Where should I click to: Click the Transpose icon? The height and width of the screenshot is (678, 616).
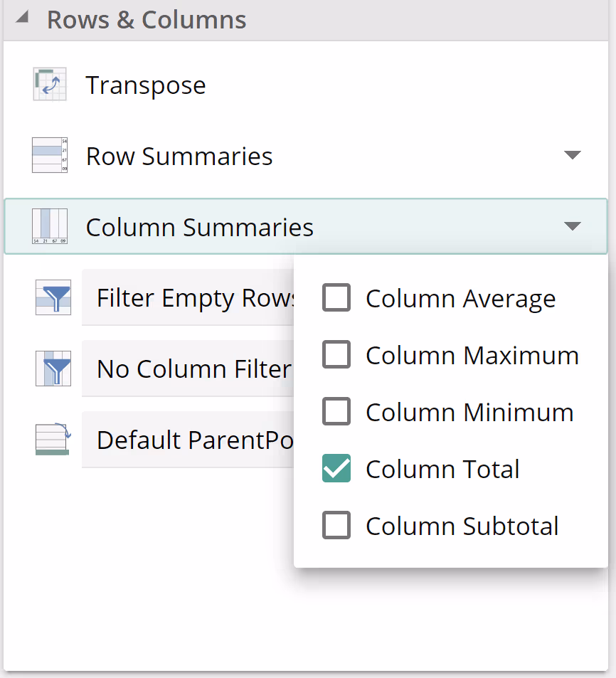pyautogui.click(x=50, y=85)
